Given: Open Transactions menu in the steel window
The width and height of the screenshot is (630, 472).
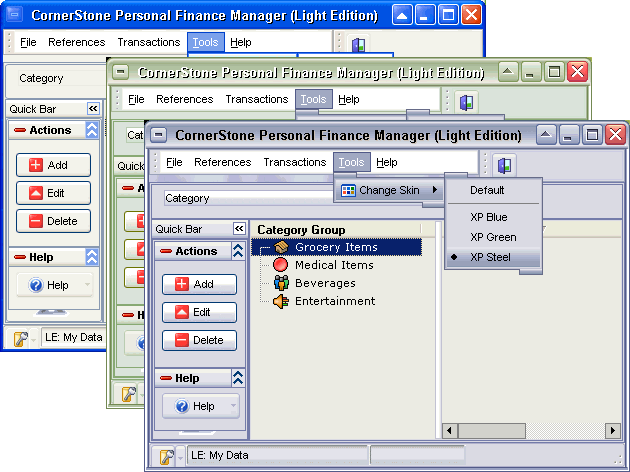Looking at the screenshot, I should point(295,162).
